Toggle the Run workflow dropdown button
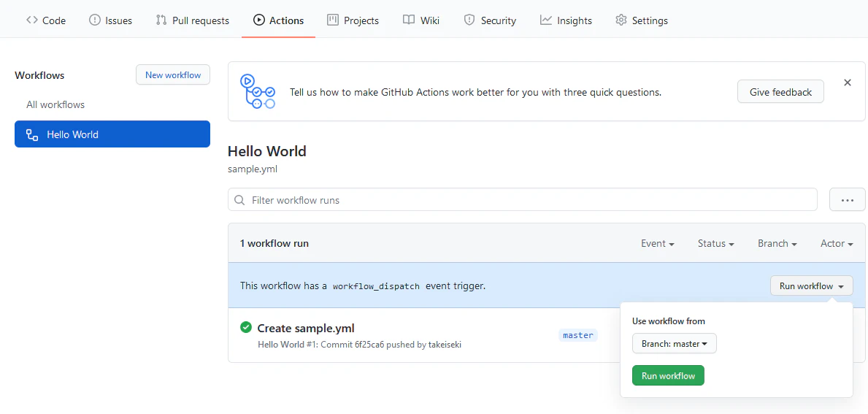This screenshot has width=868, height=414. pyautogui.click(x=812, y=286)
